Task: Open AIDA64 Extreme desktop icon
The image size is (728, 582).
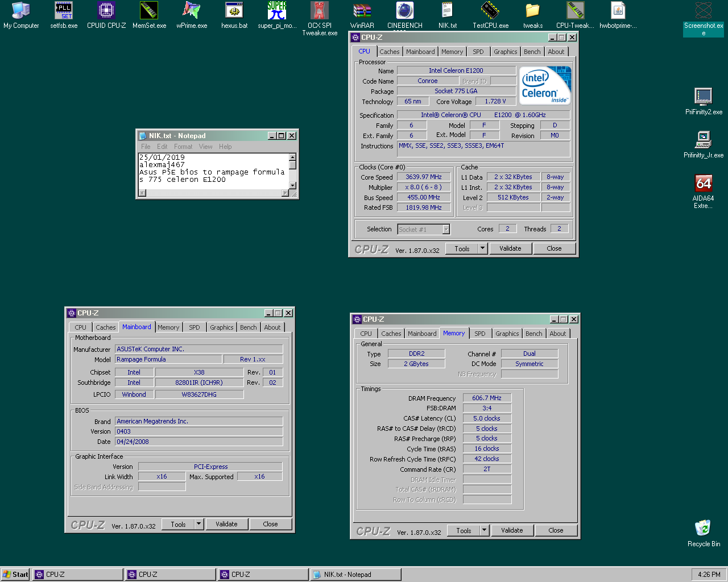Action: point(704,192)
